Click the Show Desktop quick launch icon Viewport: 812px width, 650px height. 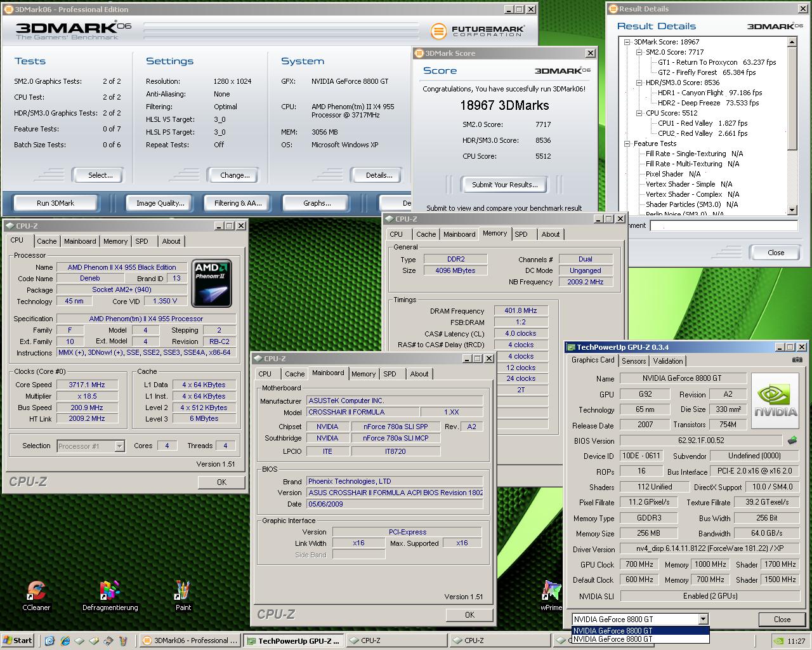[x=50, y=640]
